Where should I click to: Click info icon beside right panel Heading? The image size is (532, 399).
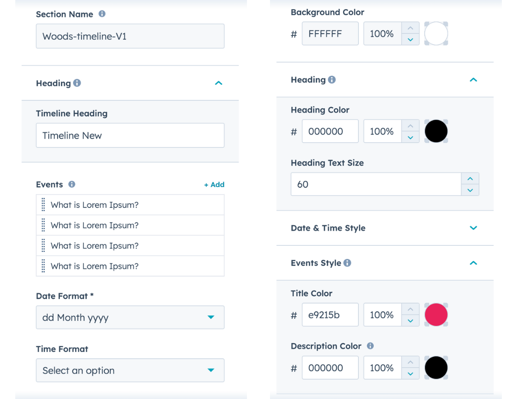[332, 80]
